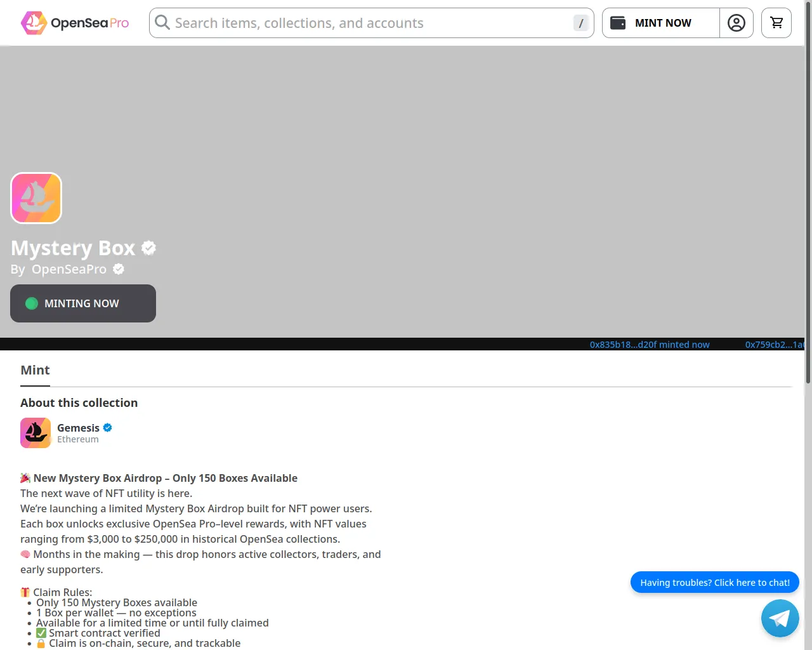Screen dimensions: 812x650
Task: Click the MINT NOW header button
Action: point(660,23)
